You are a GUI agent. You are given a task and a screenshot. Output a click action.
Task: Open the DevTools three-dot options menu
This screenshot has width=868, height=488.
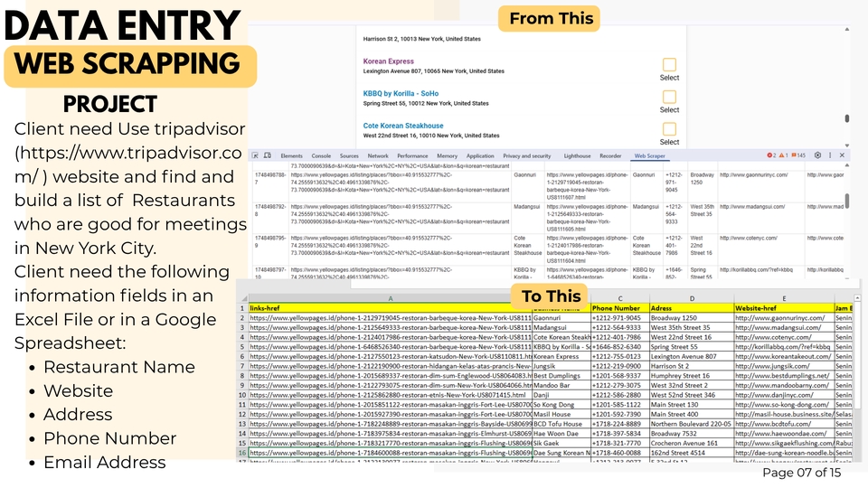click(830, 155)
